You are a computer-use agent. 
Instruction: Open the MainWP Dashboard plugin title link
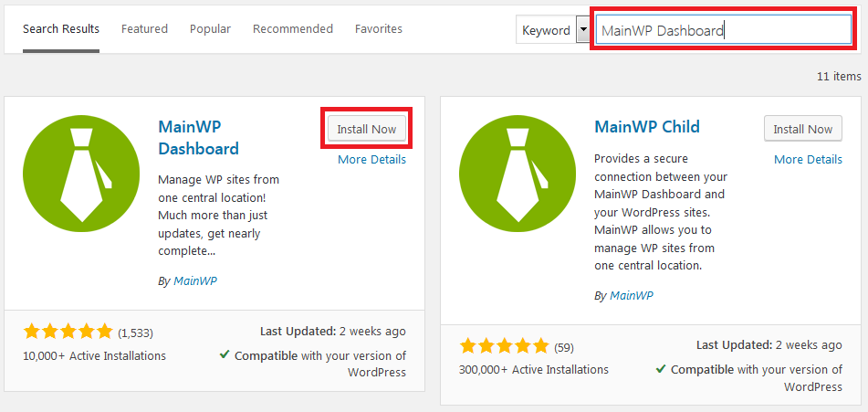tap(198, 137)
